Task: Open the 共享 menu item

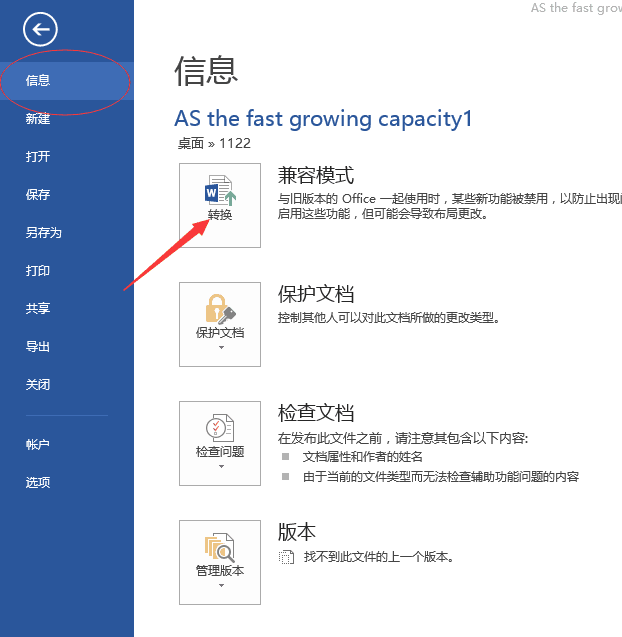Action: 67,309
